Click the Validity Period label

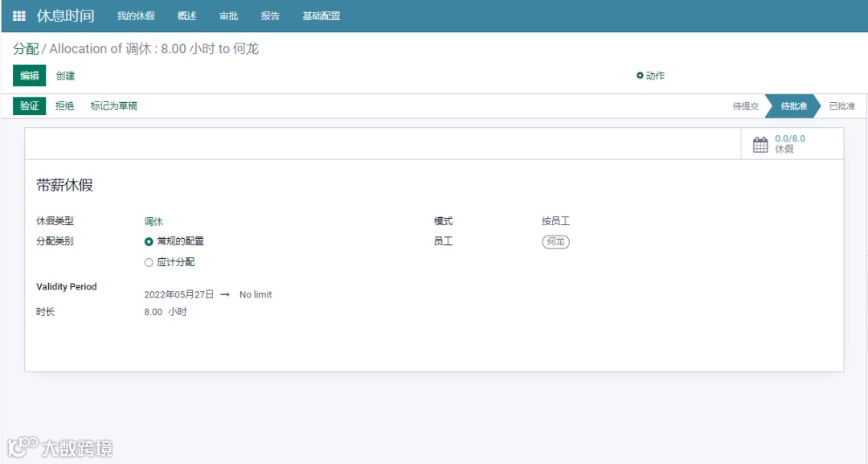[67, 287]
